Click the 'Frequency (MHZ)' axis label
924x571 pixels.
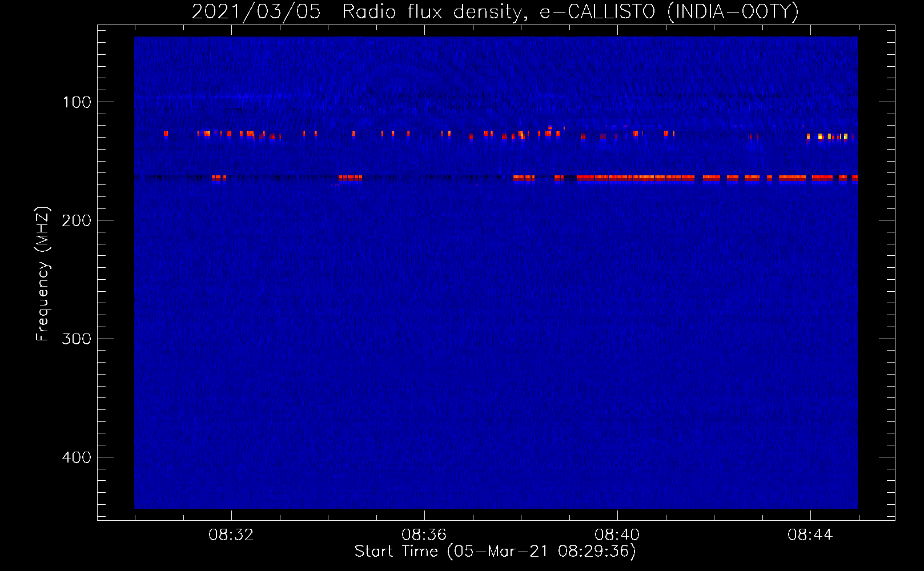pyautogui.click(x=43, y=274)
